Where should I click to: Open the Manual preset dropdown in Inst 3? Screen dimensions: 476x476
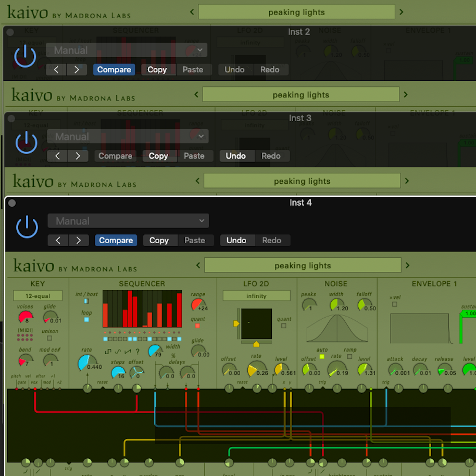(128, 136)
